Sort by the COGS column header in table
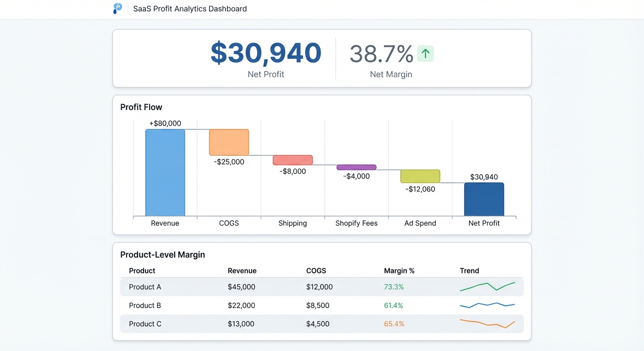The image size is (644, 351). tap(316, 271)
